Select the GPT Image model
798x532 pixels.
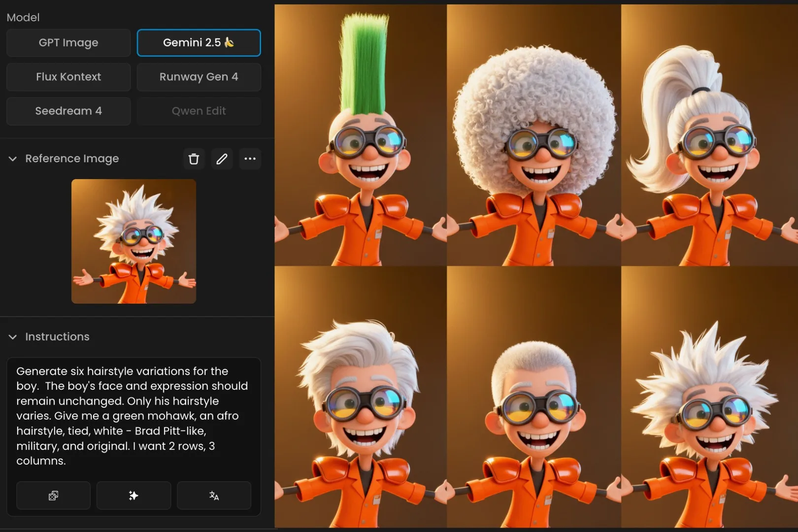68,43
